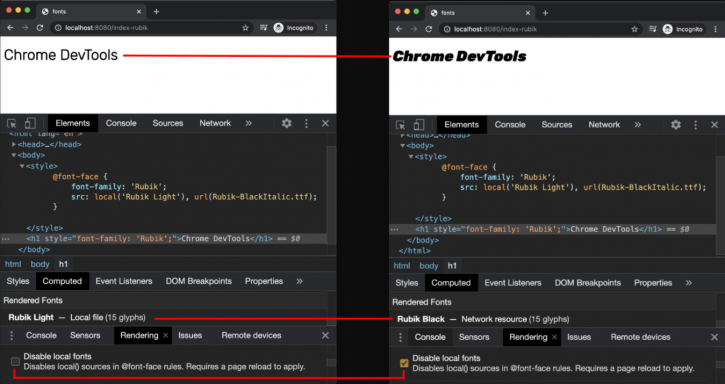Open media control icon in right browser toolbar
This screenshot has height=384, width=725.
[652, 29]
